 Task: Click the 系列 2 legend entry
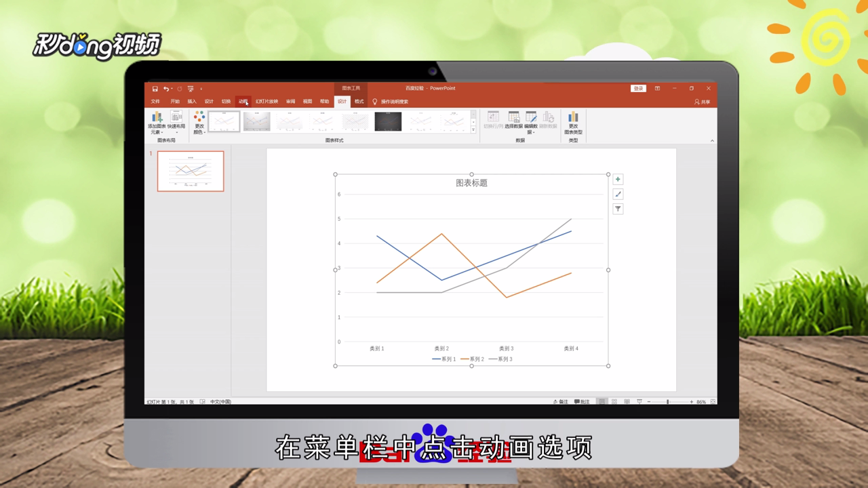(473, 359)
